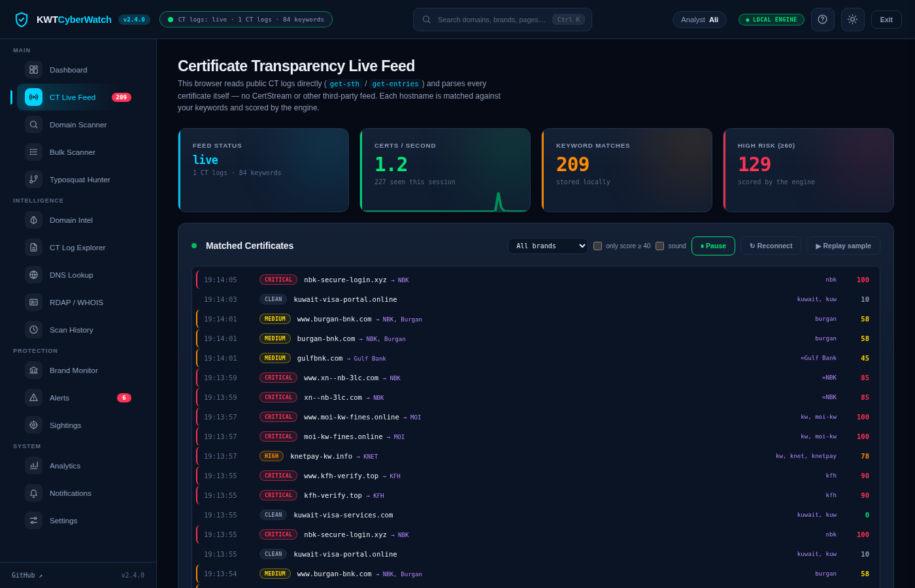This screenshot has width=915, height=588.
Task: Click the Domain Scanner magnifier icon
Action: click(33, 125)
